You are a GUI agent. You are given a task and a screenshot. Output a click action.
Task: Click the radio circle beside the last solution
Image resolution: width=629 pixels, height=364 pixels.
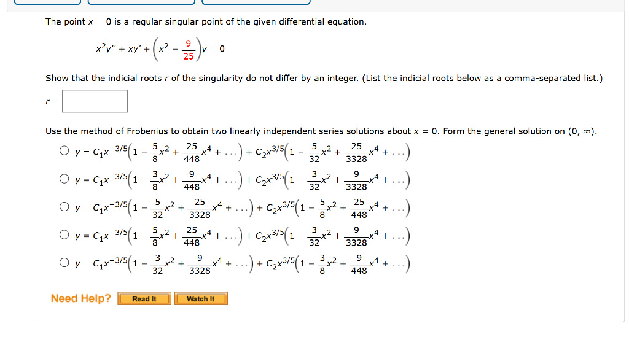coord(64,263)
